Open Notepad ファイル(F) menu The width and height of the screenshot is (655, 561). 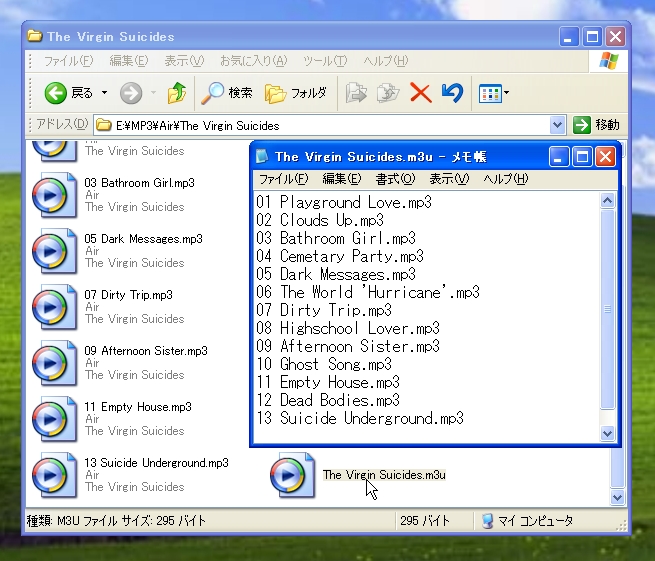[x=283, y=179]
